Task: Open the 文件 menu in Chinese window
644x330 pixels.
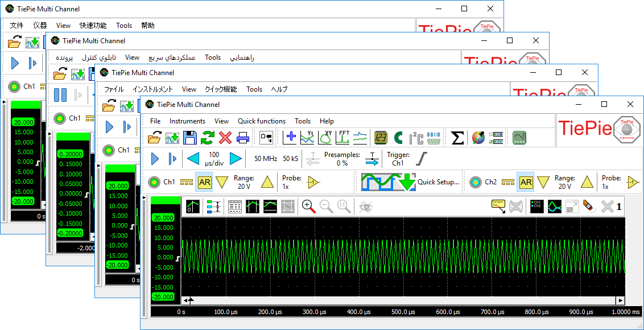Action: [16, 26]
